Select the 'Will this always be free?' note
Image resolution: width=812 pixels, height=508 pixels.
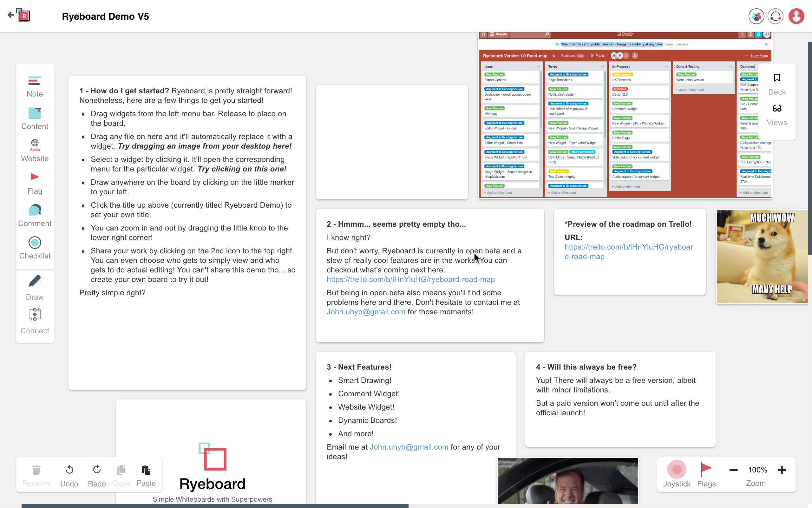(620, 399)
